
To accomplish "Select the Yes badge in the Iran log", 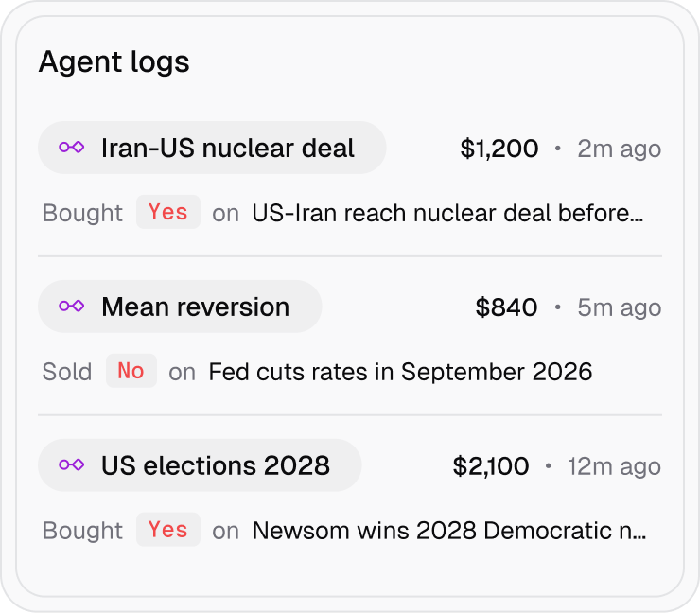I will pos(168,212).
